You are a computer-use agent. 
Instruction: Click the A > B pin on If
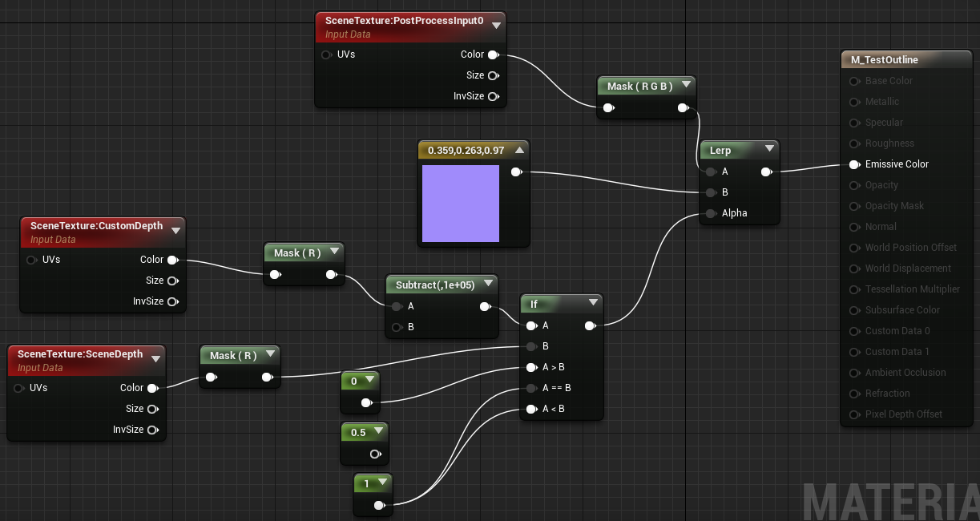pyautogui.click(x=531, y=367)
